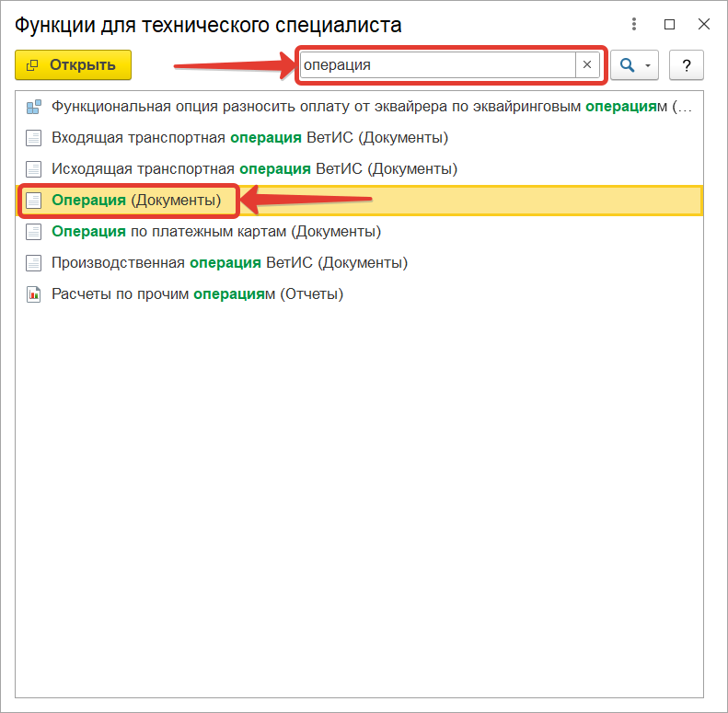Click document icon of Операция (Документы)

(34, 201)
